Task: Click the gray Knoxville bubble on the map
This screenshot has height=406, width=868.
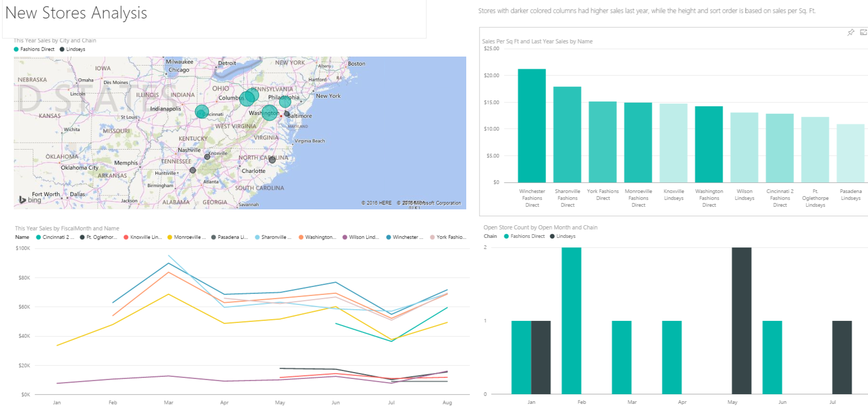Action: [207, 156]
